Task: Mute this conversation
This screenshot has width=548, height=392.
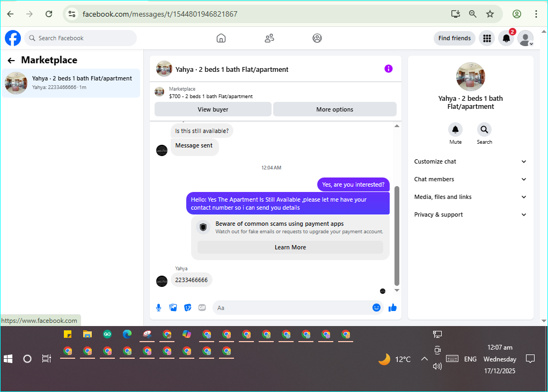Action: [x=455, y=130]
